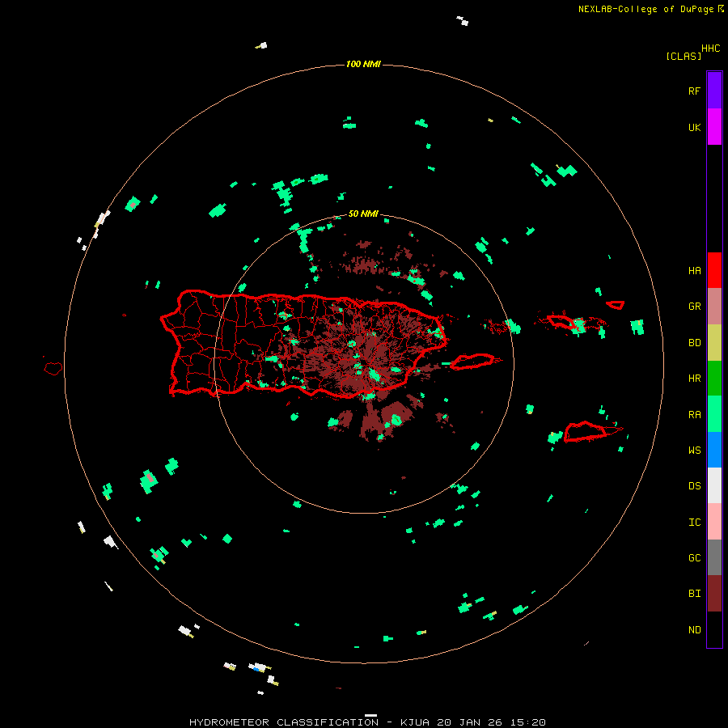Click the BI brown legend swatch
728x728 pixels.
[x=714, y=594]
